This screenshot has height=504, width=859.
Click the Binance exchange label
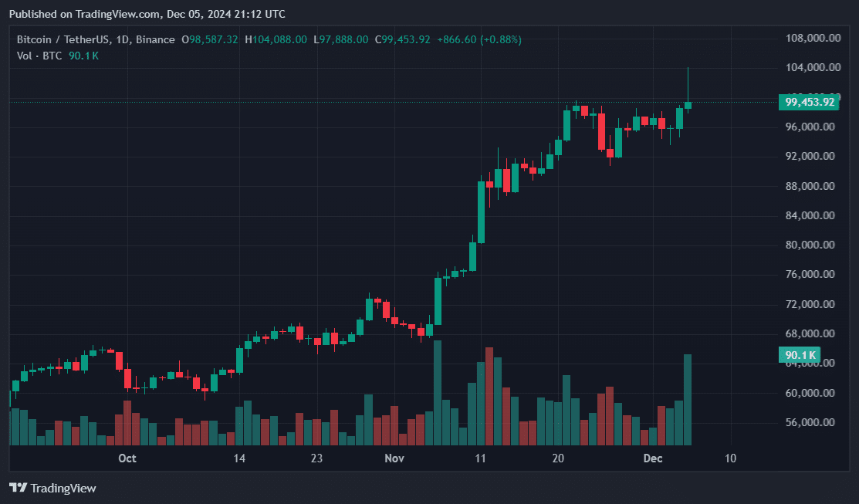pyautogui.click(x=155, y=39)
